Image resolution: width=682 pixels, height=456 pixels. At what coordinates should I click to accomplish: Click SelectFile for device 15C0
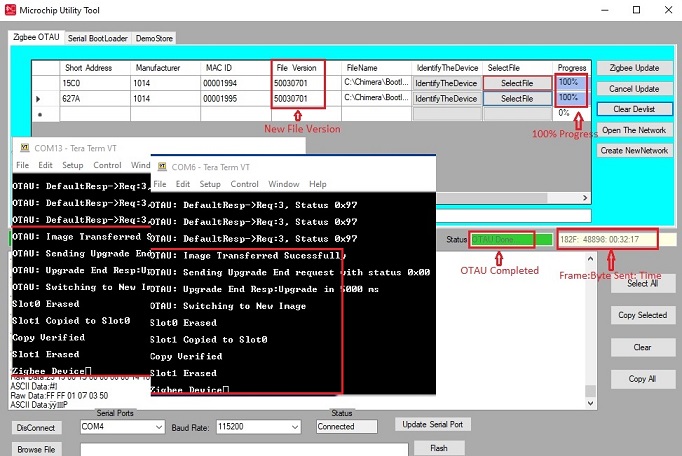(x=516, y=83)
